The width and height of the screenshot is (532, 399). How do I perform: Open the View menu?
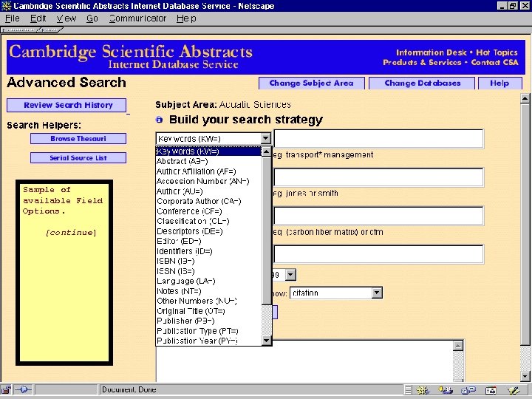(66, 18)
